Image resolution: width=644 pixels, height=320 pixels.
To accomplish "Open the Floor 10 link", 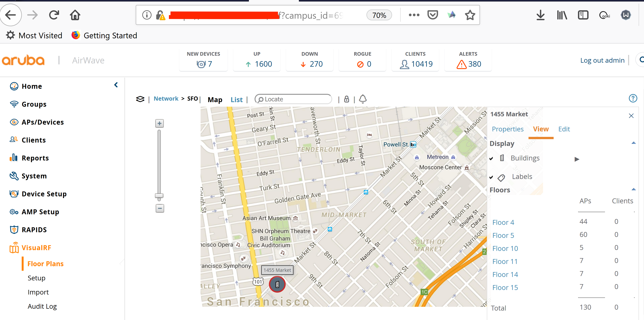I will 505,248.
